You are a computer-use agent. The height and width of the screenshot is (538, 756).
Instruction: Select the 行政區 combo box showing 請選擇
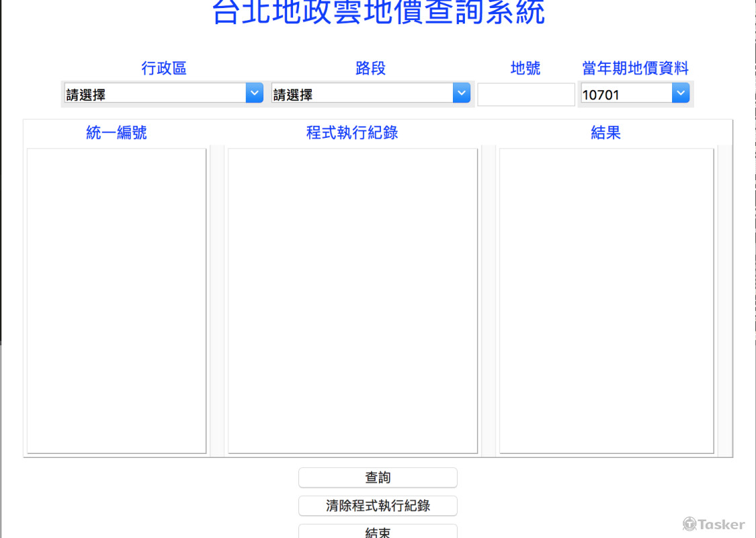[155, 93]
